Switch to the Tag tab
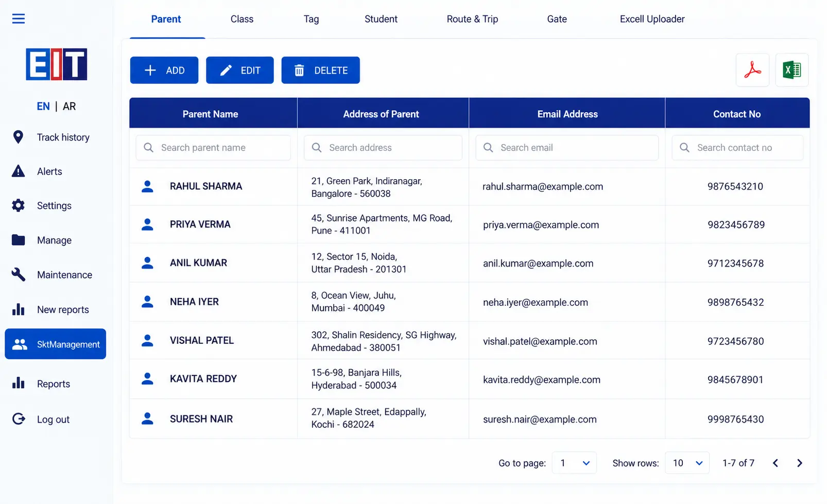 [x=312, y=19]
